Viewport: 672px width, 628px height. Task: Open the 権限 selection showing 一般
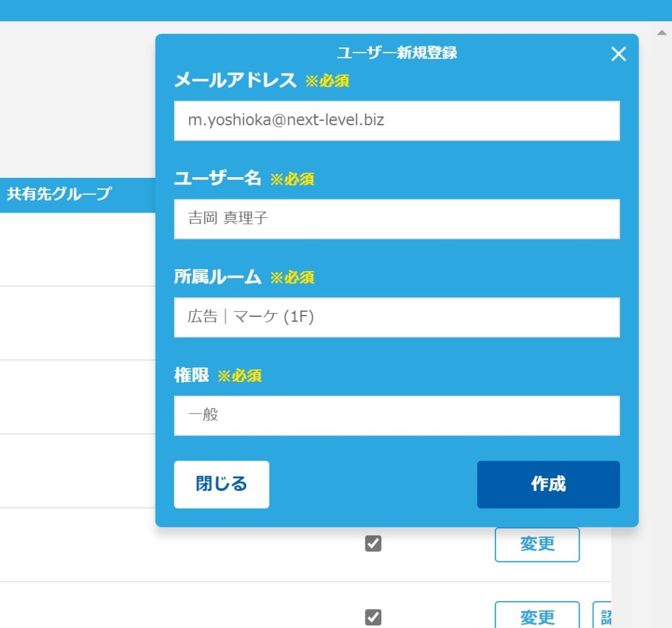[396, 415]
